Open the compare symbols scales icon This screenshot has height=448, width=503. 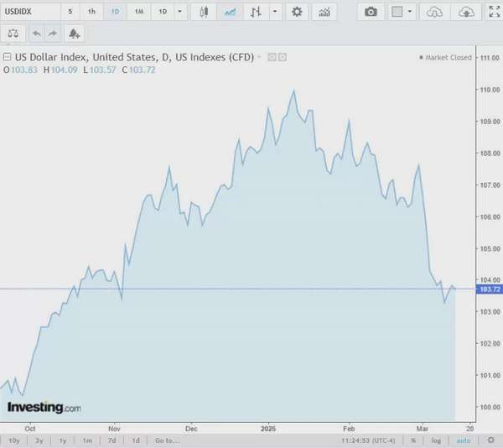13,34
